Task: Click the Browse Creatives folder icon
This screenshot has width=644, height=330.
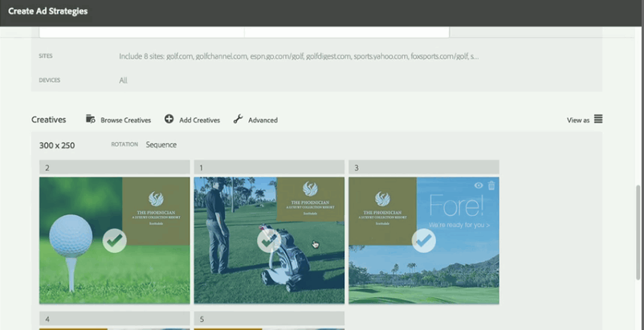Action: point(90,119)
